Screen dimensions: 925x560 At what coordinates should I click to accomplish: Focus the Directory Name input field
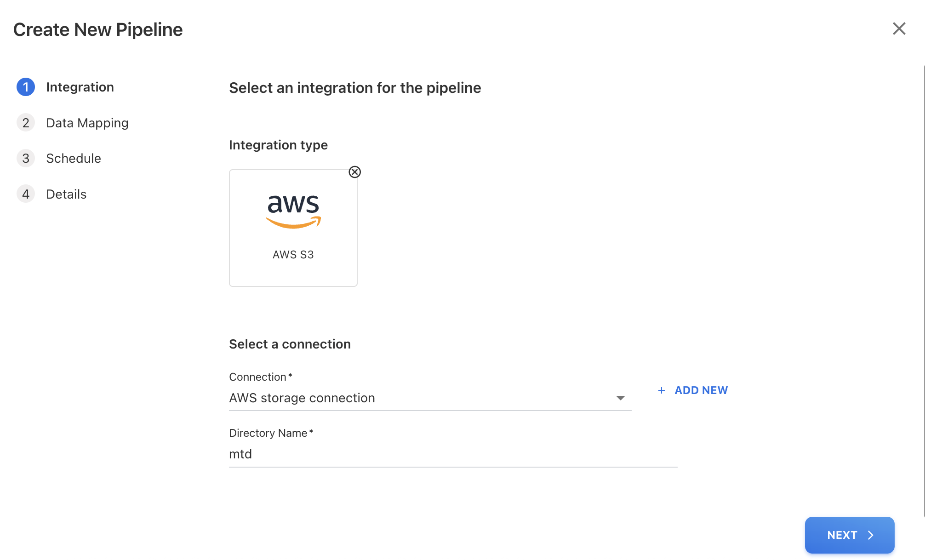453,454
